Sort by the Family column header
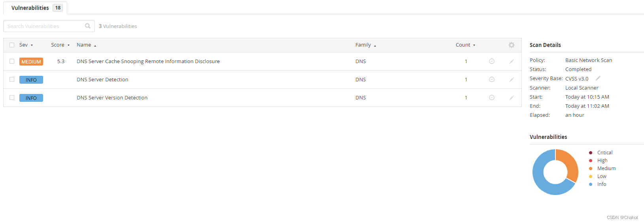Screen dimensions: 644x223 [x=366, y=45]
